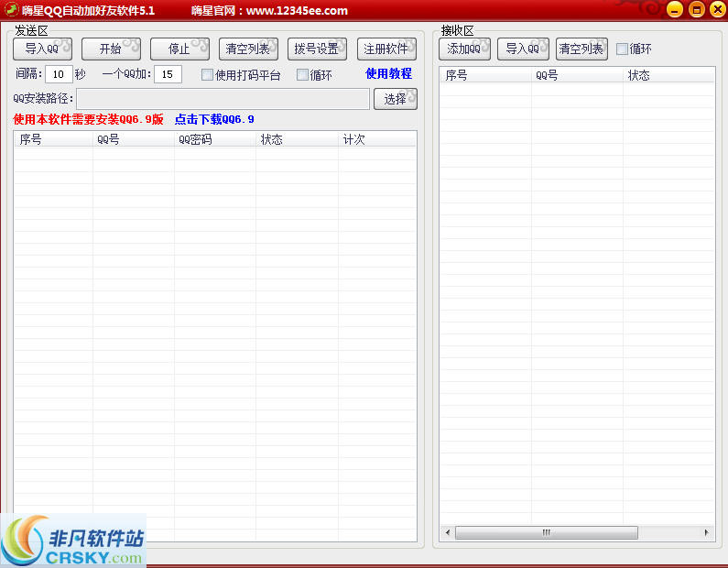Image resolution: width=728 pixels, height=568 pixels.
Task: Click the scrollbar right arrow in receive list
Action: click(x=706, y=532)
